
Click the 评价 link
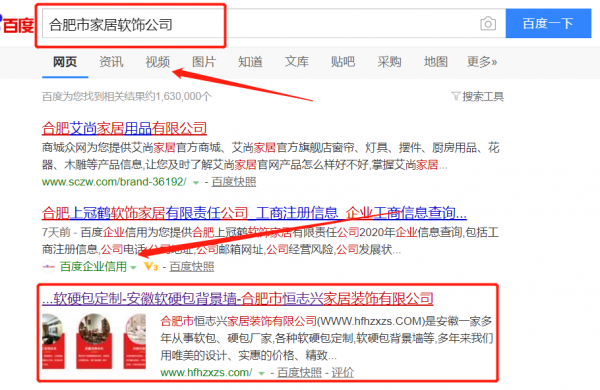(x=342, y=372)
